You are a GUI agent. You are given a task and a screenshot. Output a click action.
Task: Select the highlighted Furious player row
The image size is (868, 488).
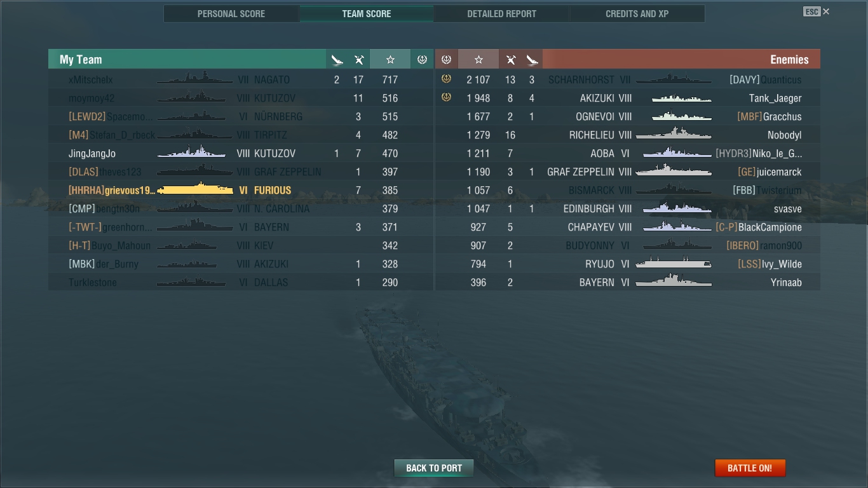point(241,190)
